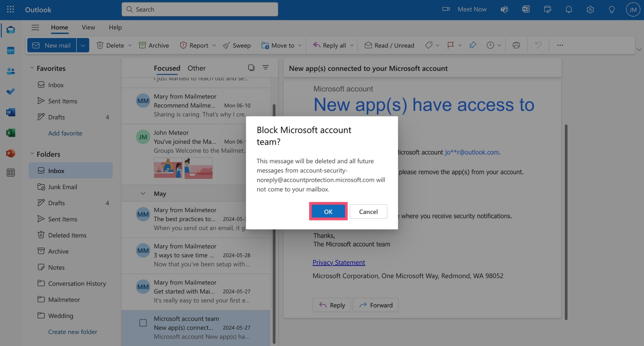
Task: Expand Report options arrow
Action: point(214,45)
